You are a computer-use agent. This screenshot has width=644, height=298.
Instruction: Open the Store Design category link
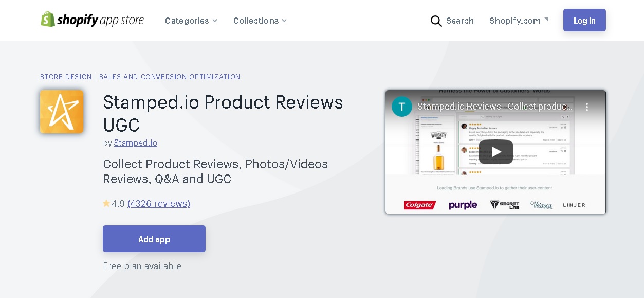[66, 77]
